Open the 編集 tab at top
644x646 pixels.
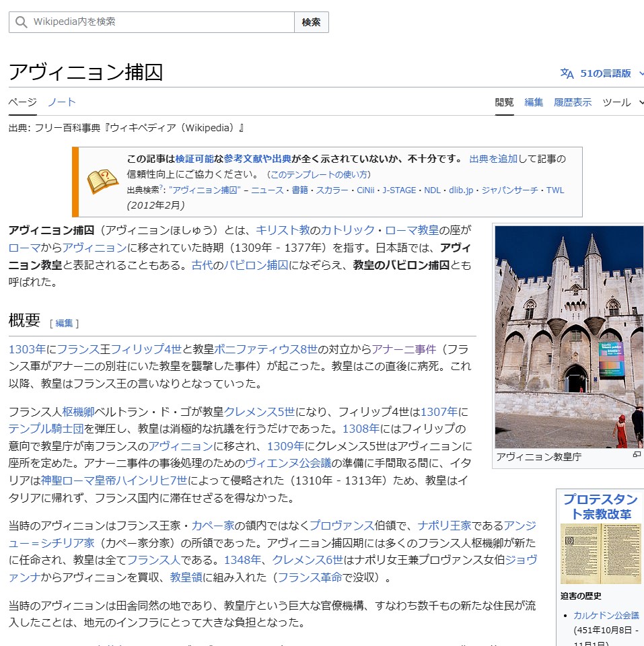click(x=534, y=102)
